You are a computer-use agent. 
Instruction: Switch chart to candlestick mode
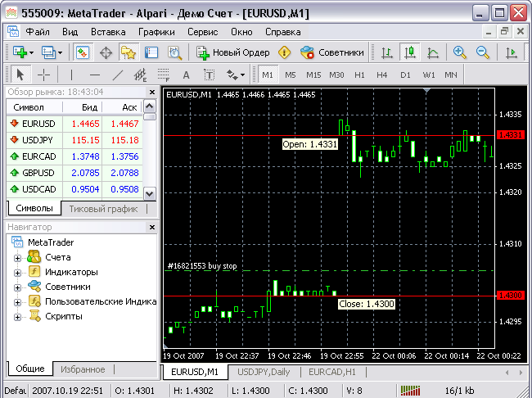(410, 52)
